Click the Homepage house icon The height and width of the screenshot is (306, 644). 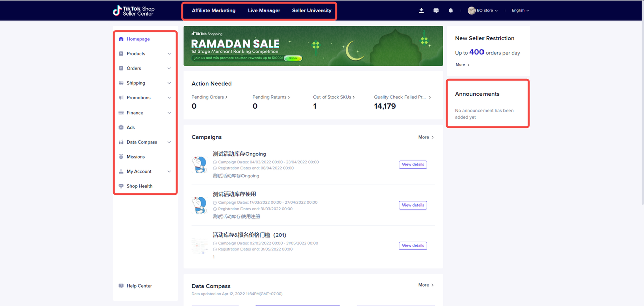click(x=121, y=39)
